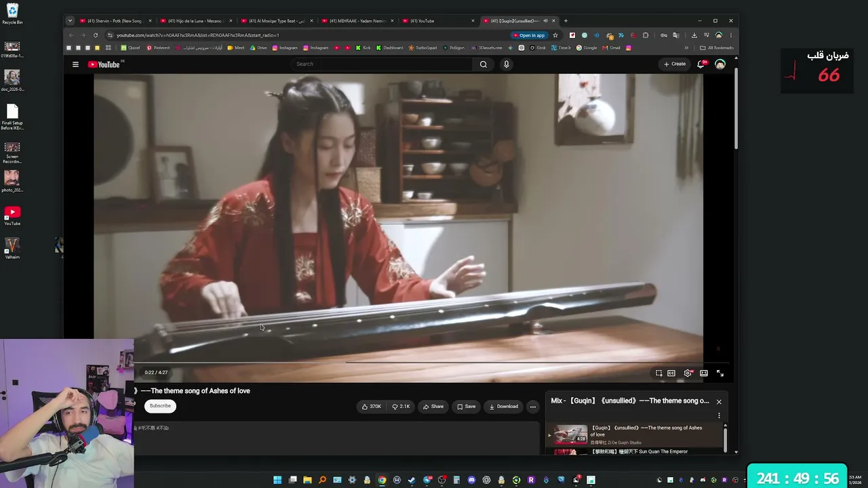Open Steam from the taskbar
The height and width of the screenshot is (488, 868).
412,480
